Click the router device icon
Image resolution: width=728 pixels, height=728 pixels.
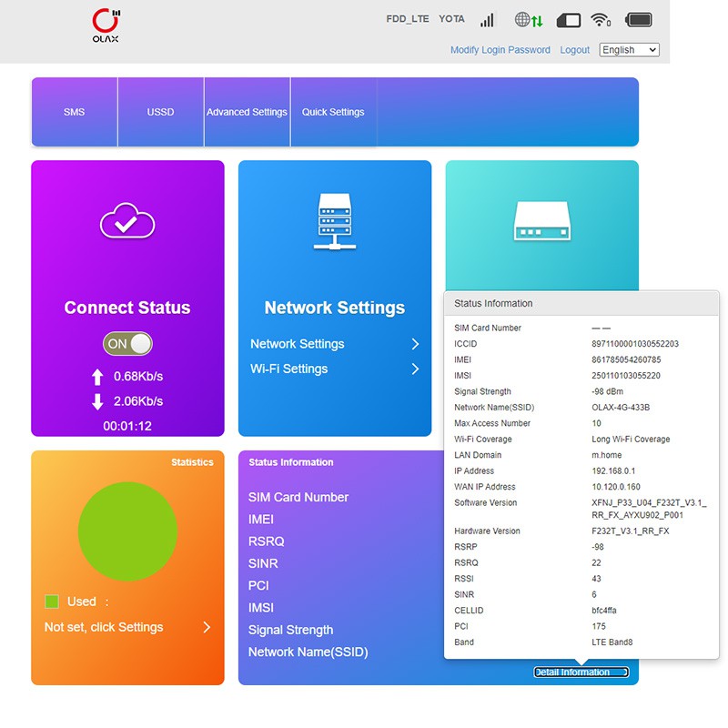tap(542, 221)
